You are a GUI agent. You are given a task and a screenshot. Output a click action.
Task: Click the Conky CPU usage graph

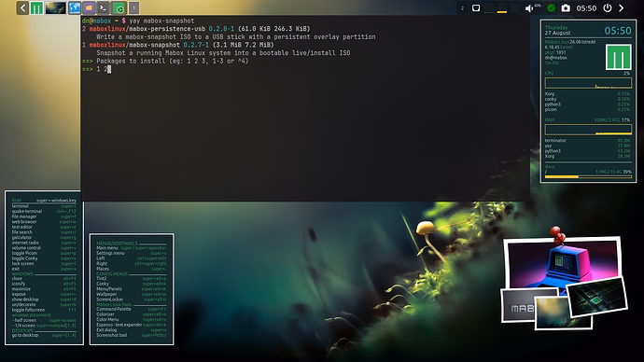[588, 83]
